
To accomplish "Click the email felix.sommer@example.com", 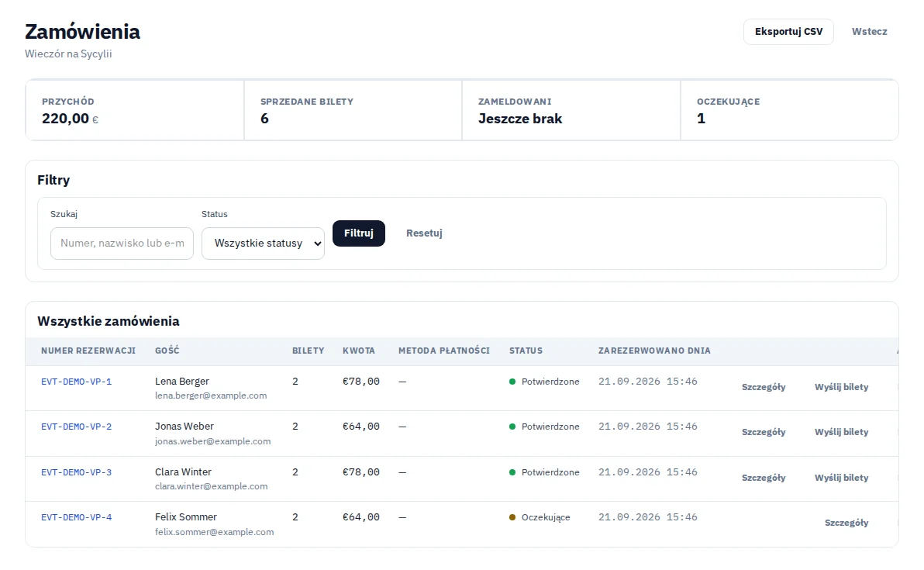I will [x=215, y=532].
